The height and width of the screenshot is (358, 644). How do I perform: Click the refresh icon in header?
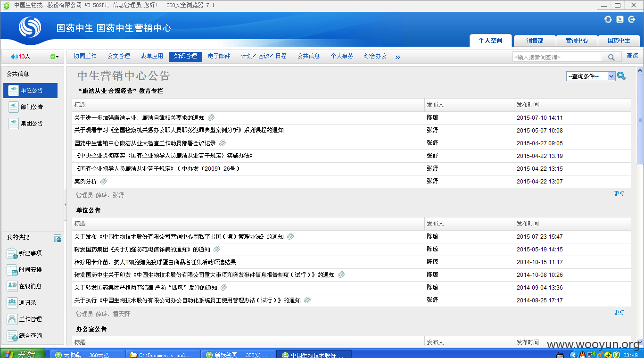pos(608,19)
